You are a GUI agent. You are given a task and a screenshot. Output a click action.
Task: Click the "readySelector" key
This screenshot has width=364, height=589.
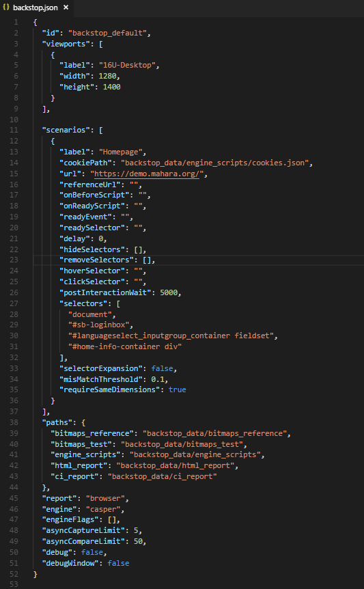tap(92, 228)
